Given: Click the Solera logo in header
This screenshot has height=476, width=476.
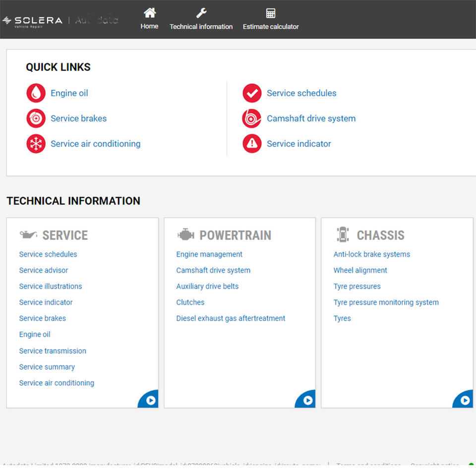Looking at the screenshot, I should 34,20.
